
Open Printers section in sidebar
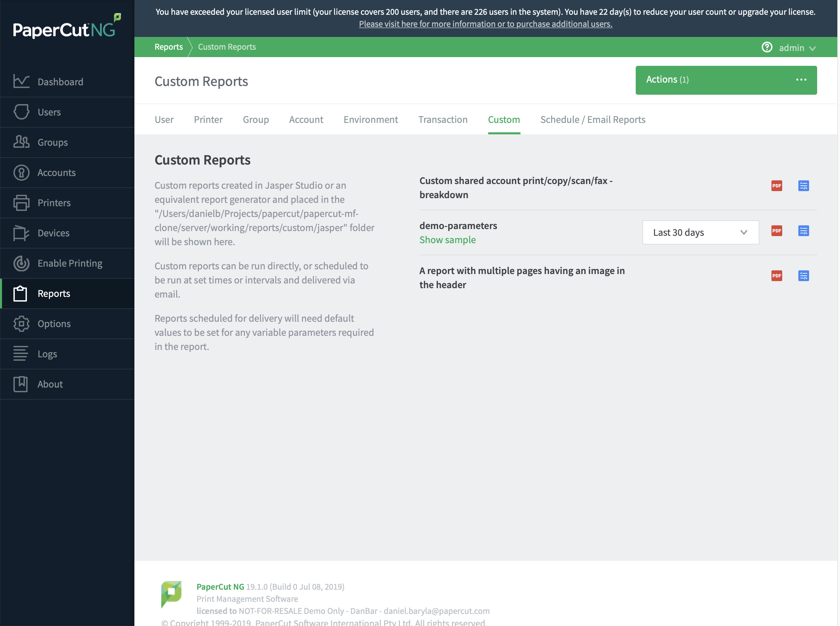(67, 203)
